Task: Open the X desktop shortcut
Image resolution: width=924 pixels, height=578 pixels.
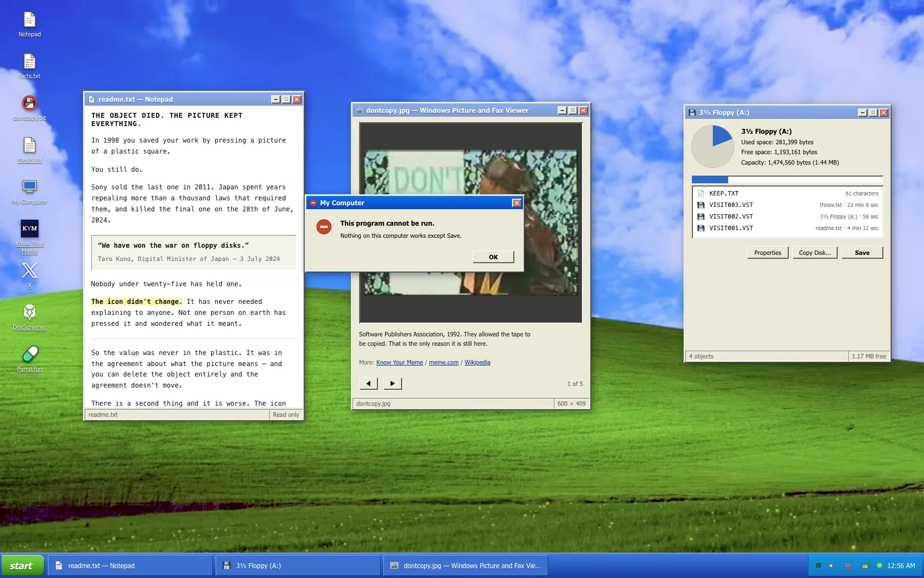Action: (30, 276)
